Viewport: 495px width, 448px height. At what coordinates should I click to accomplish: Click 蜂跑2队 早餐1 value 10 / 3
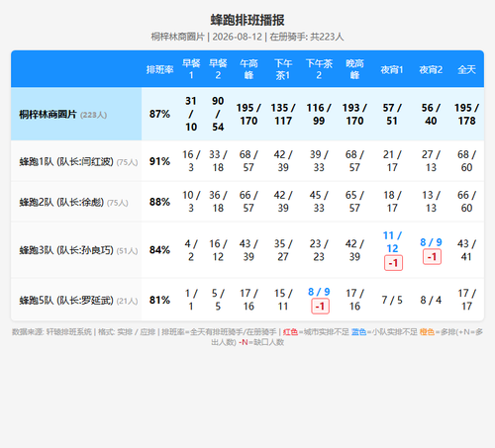(191, 202)
